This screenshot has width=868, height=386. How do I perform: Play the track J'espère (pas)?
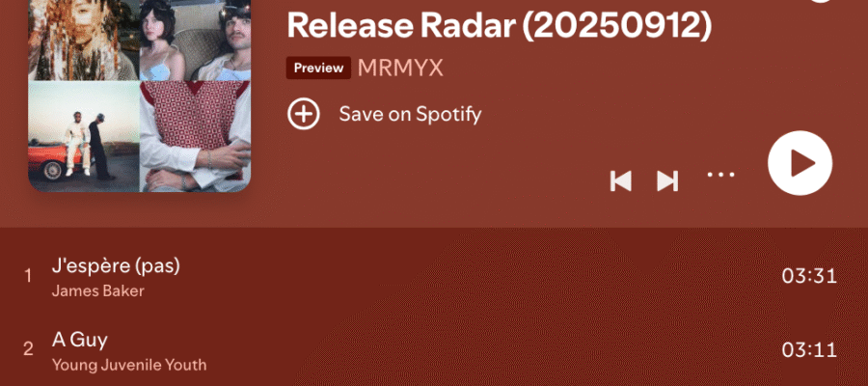[116, 265]
